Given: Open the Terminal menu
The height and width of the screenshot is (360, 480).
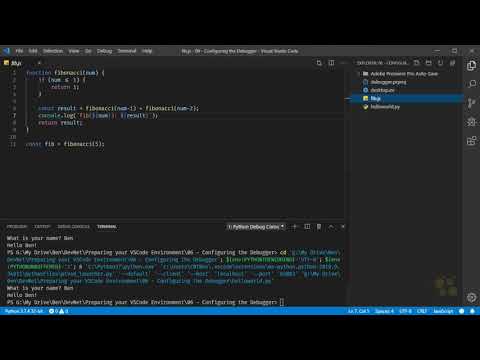Looking at the screenshot, I should [127, 51].
